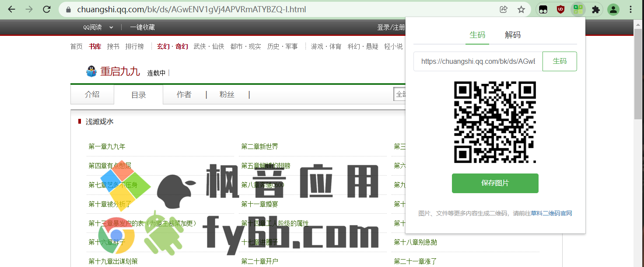Open the Chrome profile avatar

614,9
